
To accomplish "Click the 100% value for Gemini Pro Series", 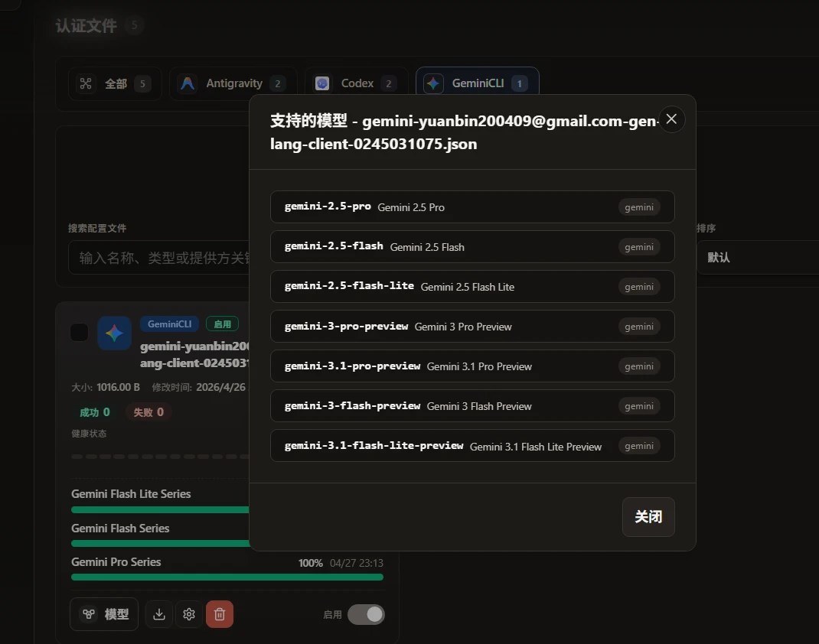I will click(x=310, y=563).
